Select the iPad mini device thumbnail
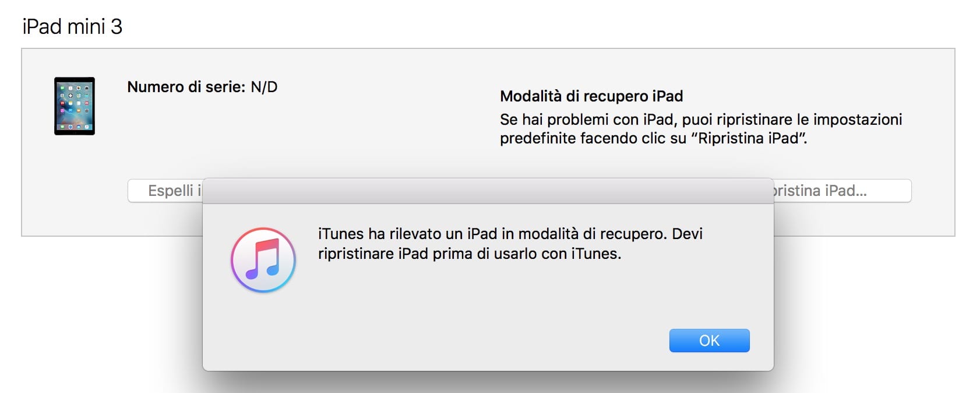 coord(75,106)
